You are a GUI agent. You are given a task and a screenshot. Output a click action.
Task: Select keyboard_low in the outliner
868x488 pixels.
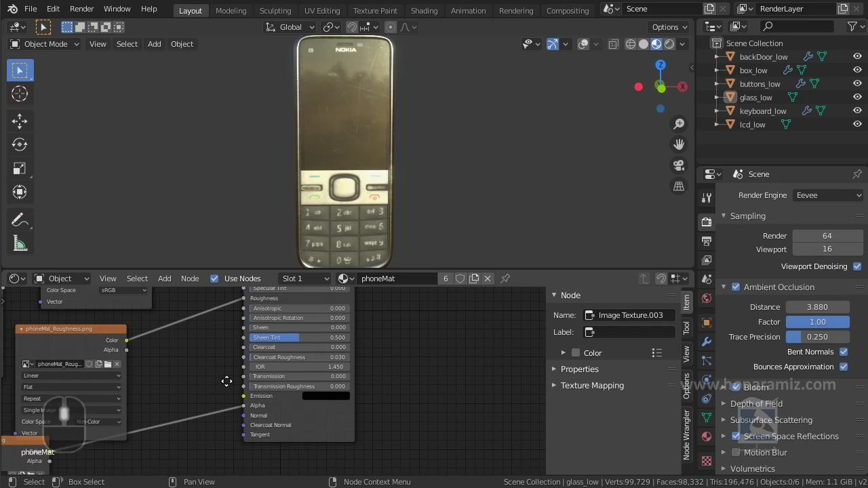762,111
